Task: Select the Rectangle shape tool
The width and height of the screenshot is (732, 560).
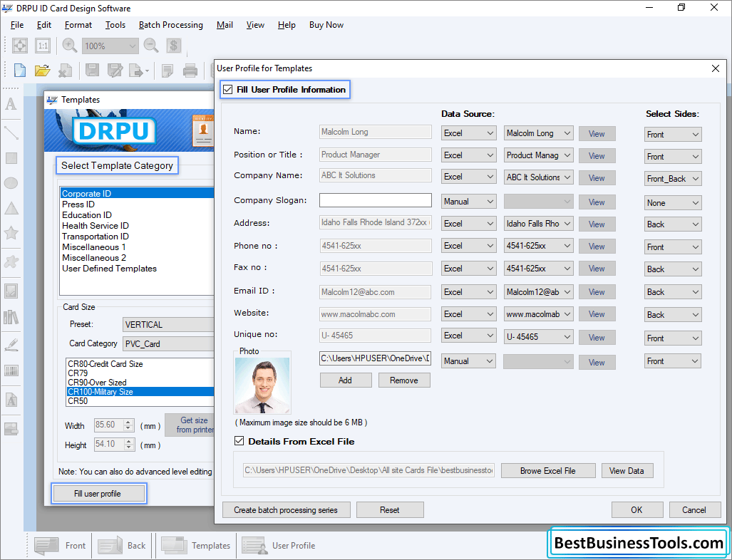Action: (x=11, y=158)
